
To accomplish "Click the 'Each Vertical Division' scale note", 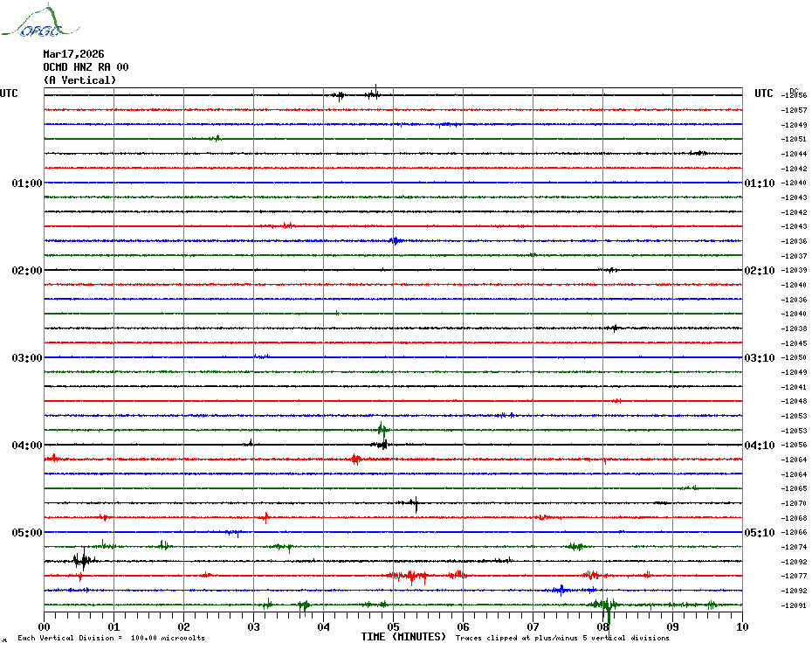I will pos(111,638).
